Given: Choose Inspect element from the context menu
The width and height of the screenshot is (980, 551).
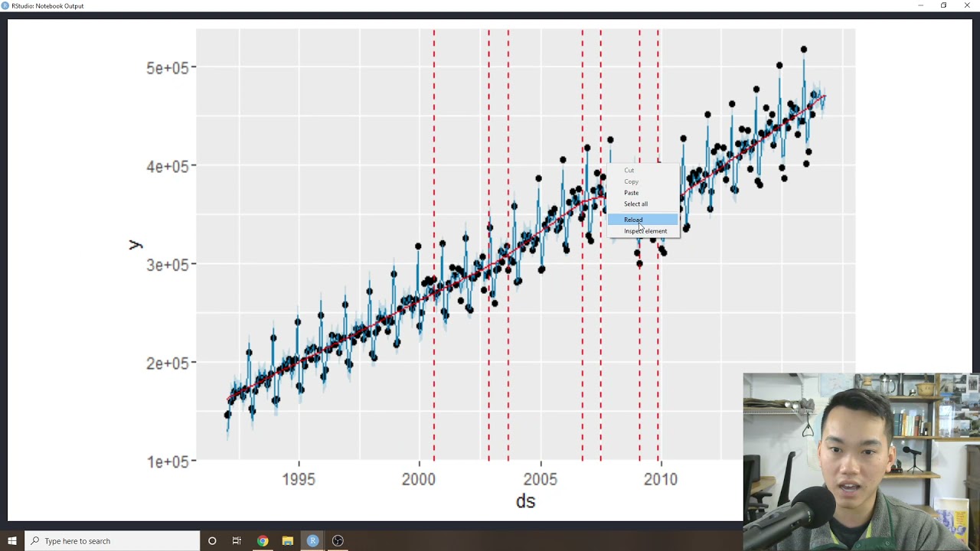Looking at the screenshot, I should tap(645, 231).
